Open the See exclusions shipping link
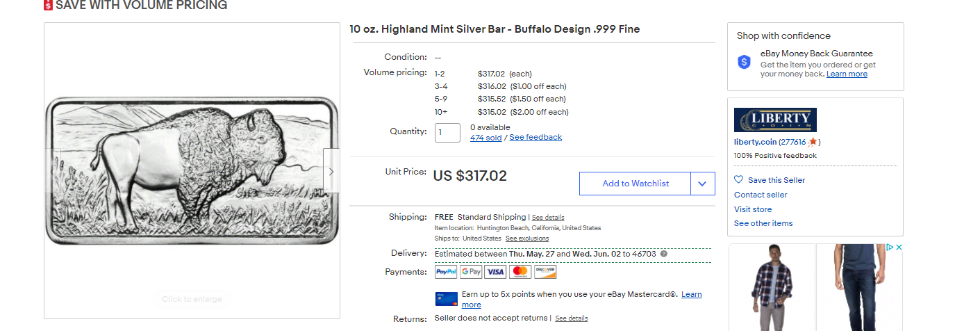Screen dimensions: 980x331 (526, 239)
